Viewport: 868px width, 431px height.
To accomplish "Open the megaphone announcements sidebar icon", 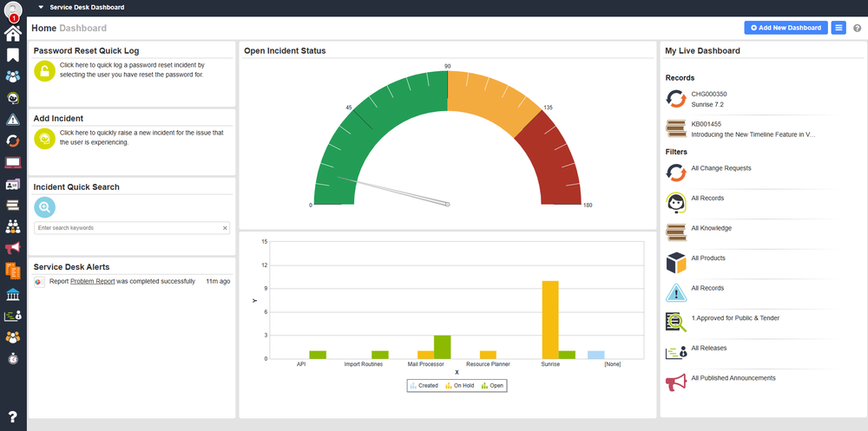I will tap(13, 248).
